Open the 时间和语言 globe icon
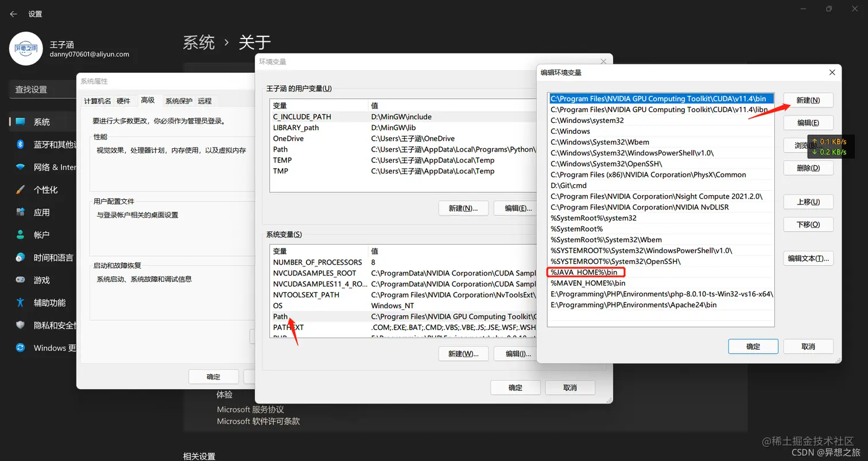The height and width of the screenshot is (461, 868). coord(21,257)
